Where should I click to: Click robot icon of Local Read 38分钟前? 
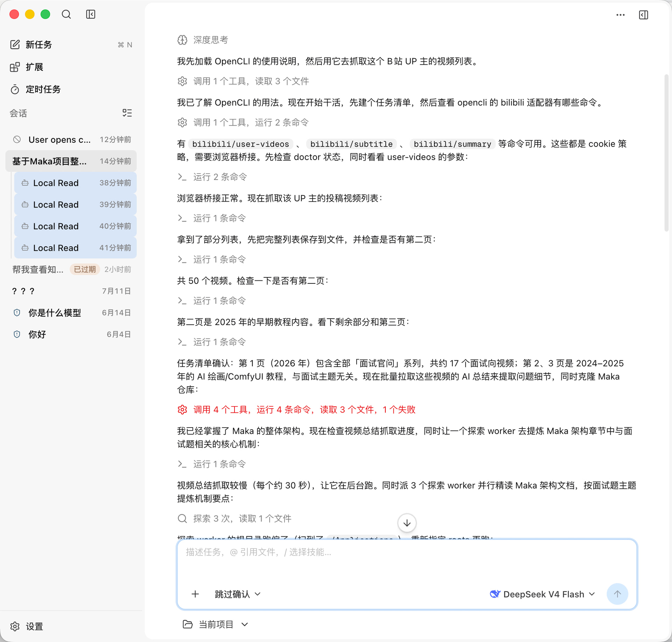tap(25, 183)
